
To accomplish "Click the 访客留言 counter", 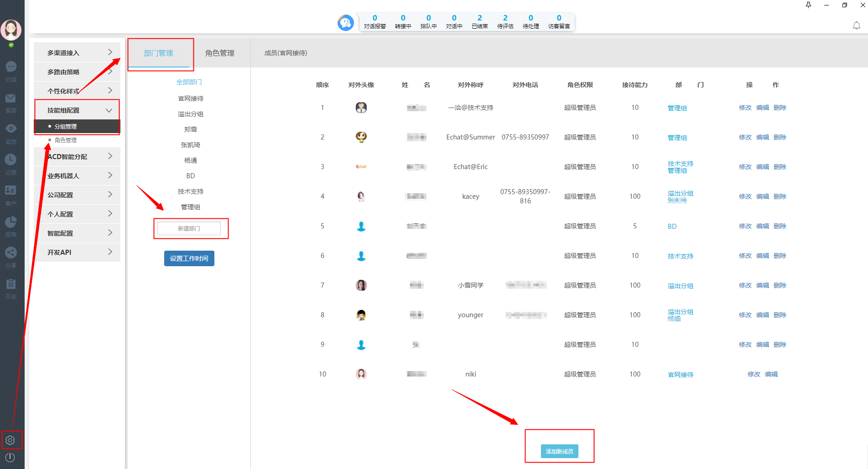I will coord(559,22).
